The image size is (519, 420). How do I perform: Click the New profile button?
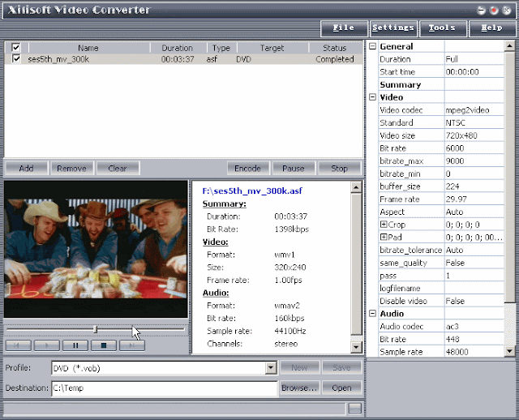[299, 368]
